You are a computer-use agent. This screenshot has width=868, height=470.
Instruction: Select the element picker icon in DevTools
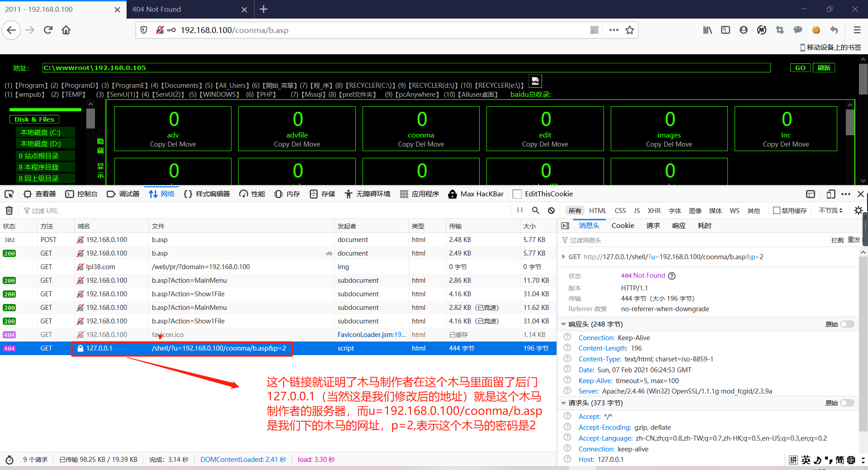pos(9,194)
